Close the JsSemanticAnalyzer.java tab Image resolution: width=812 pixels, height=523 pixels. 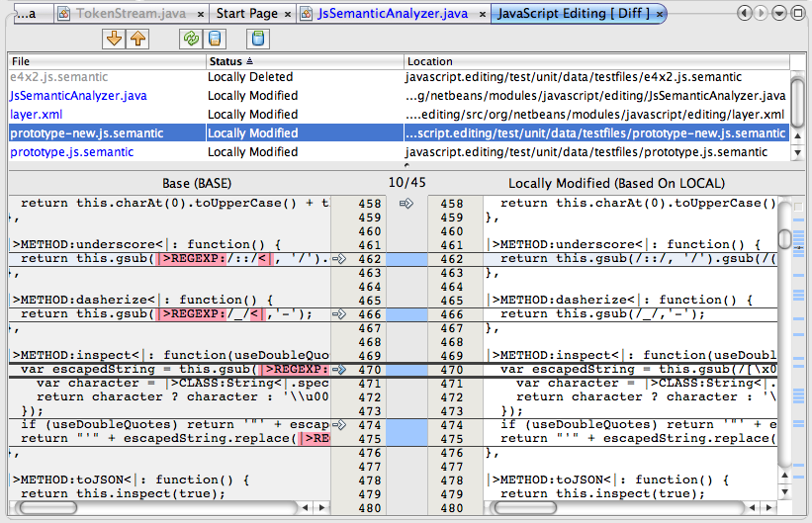tap(482, 15)
